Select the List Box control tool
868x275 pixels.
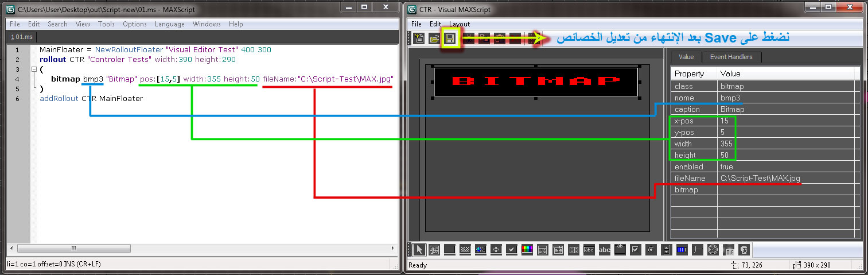(573, 250)
